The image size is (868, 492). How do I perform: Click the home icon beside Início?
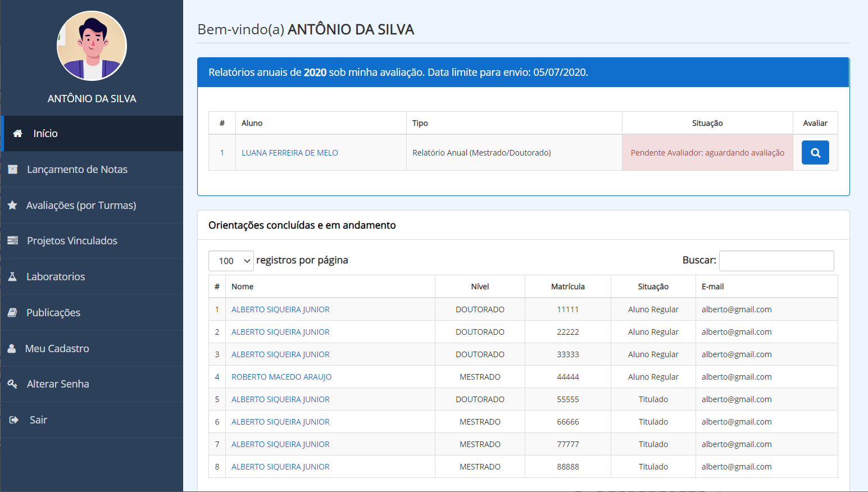click(18, 134)
